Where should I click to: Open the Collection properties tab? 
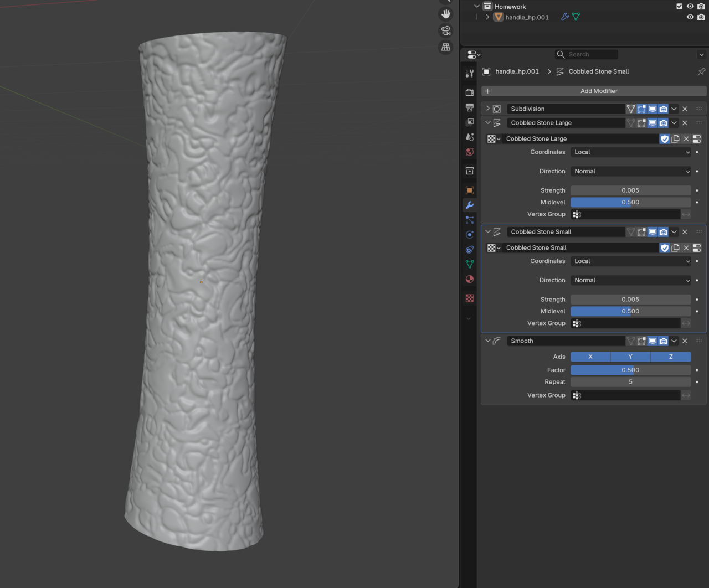coord(470,171)
